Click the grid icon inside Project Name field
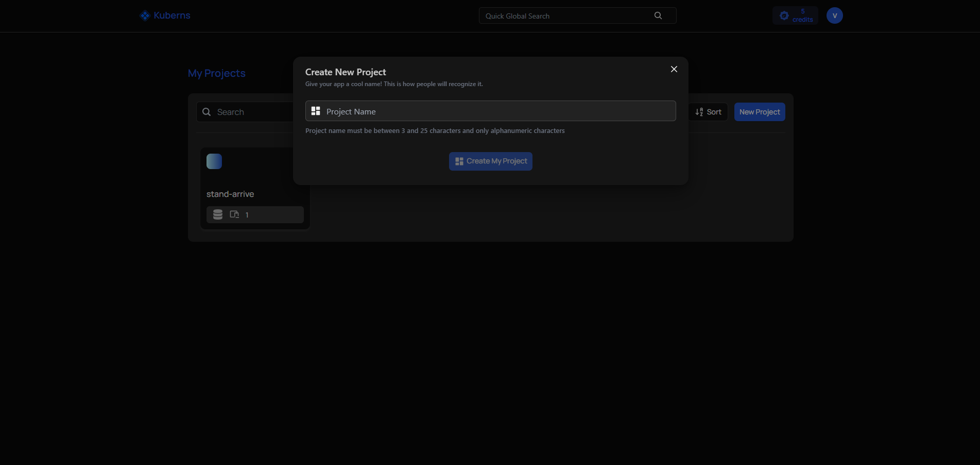 (315, 110)
